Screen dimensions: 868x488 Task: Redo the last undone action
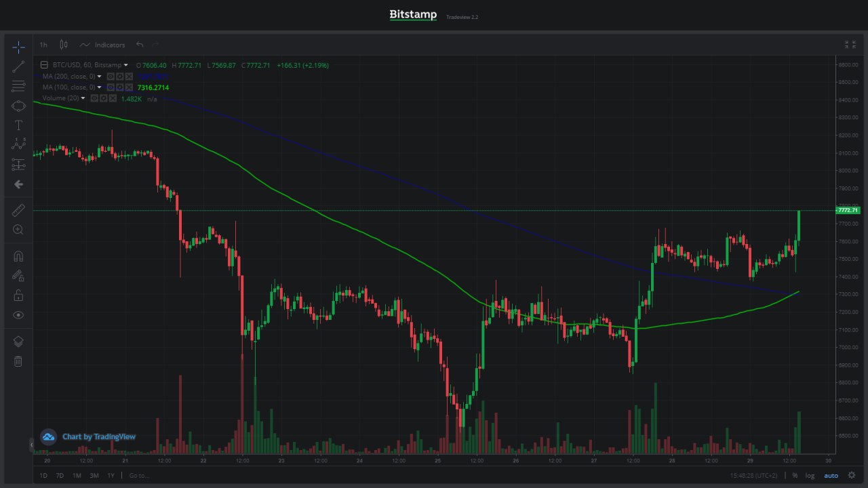pos(155,45)
